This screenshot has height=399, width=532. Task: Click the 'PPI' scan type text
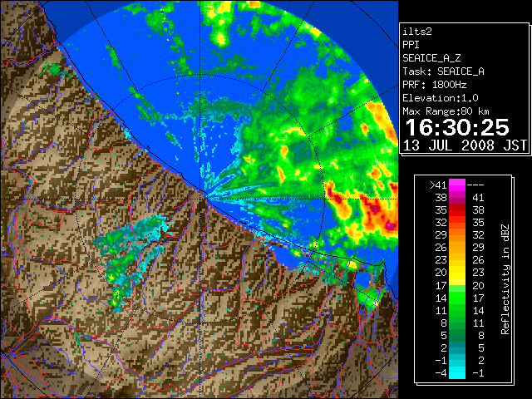(x=411, y=45)
